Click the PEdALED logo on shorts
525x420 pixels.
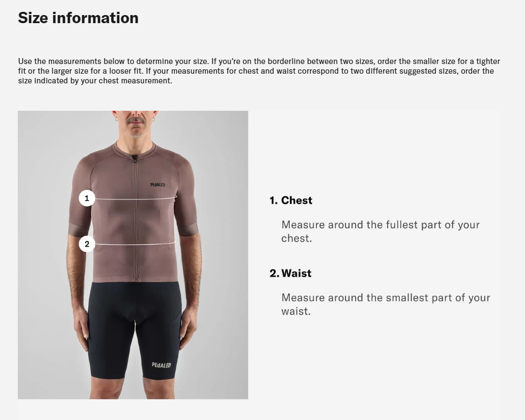pyautogui.click(x=161, y=365)
